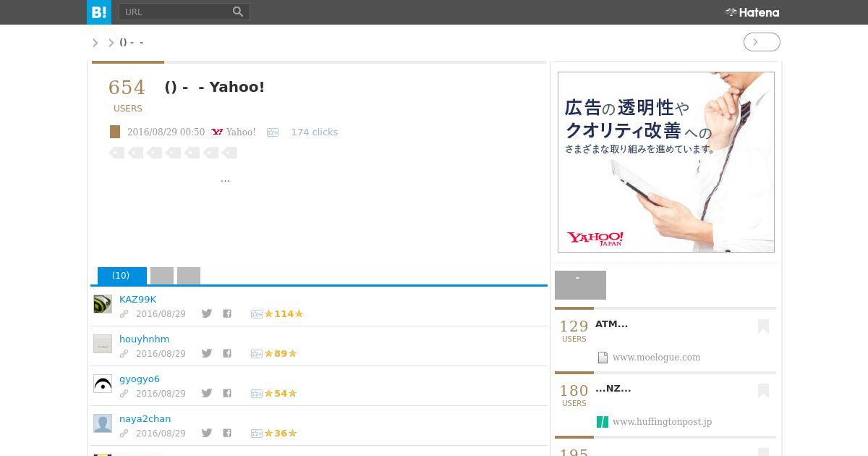Hit the magnifier search icon in header

[239, 12]
